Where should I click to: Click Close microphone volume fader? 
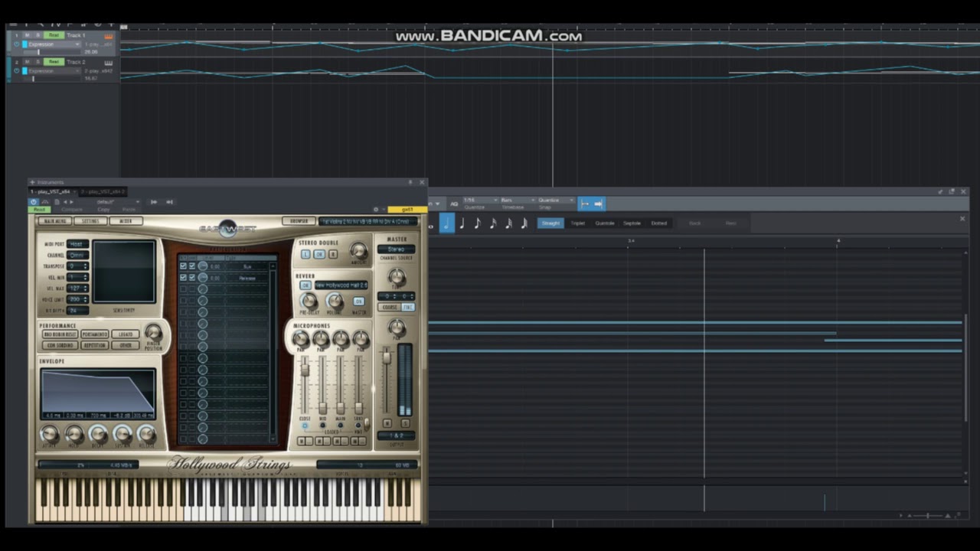[305, 370]
